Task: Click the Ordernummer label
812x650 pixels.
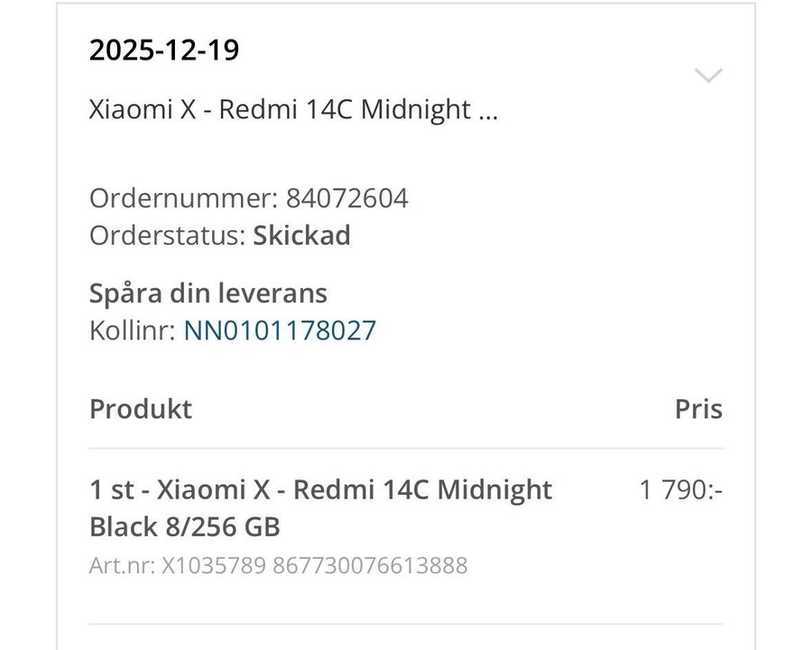Action: 184,198
